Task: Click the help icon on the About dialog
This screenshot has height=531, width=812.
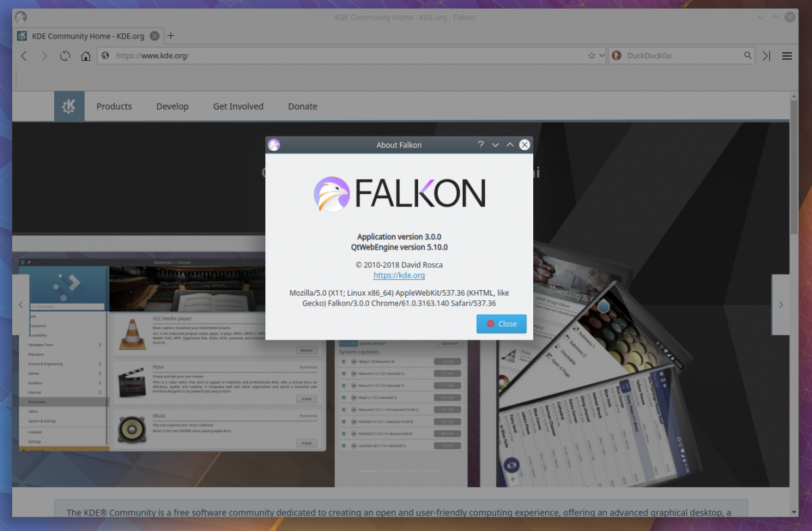Action: point(480,144)
